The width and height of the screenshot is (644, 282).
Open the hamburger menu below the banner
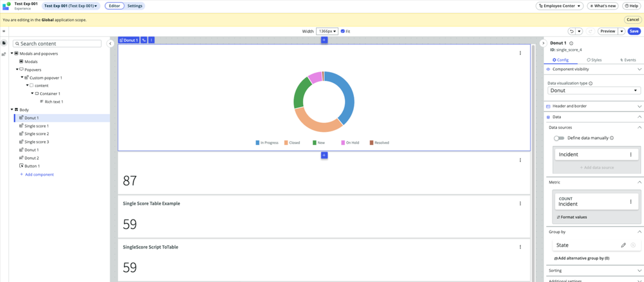pyautogui.click(x=4, y=31)
